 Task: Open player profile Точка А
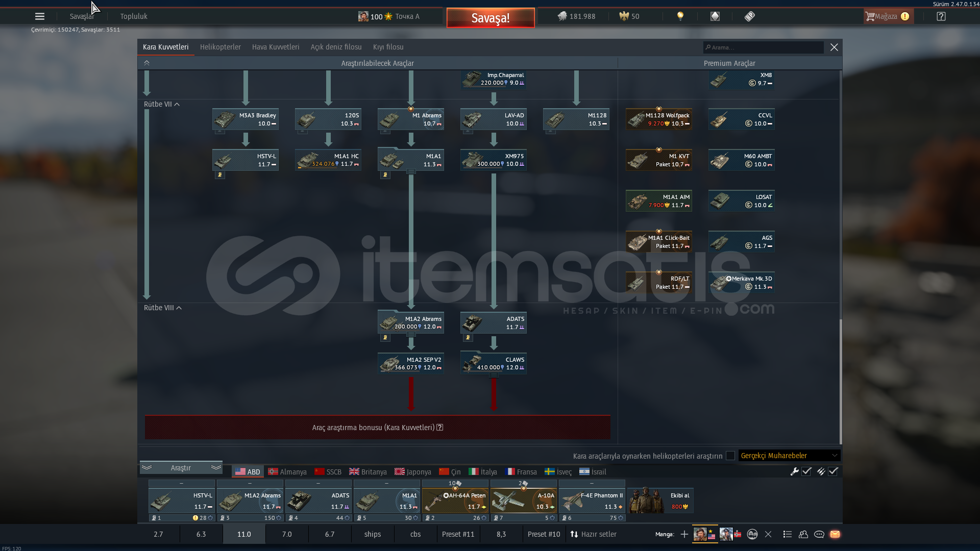pos(389,16)
